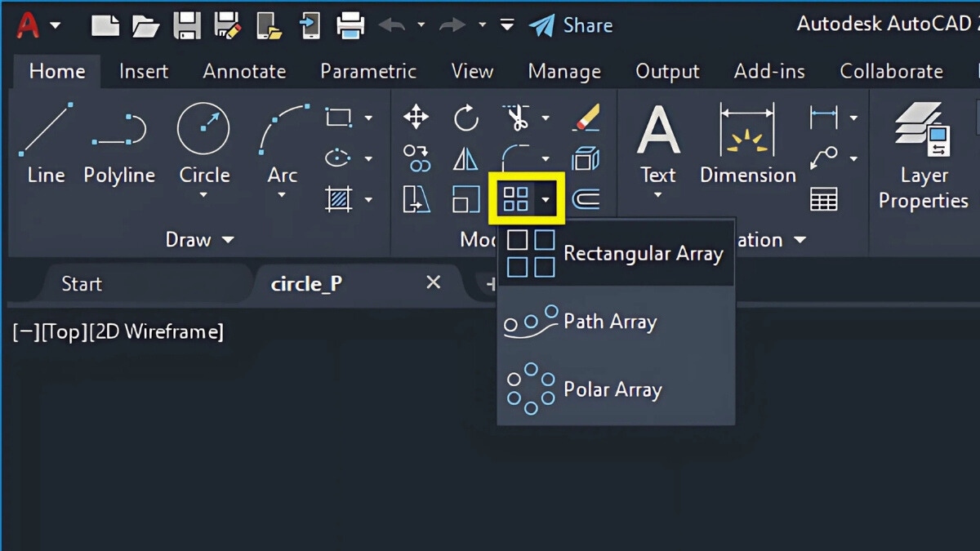Expand the Arc options dropdown
The height and width of the screenshot is (551, 980).
coord(282,196)
